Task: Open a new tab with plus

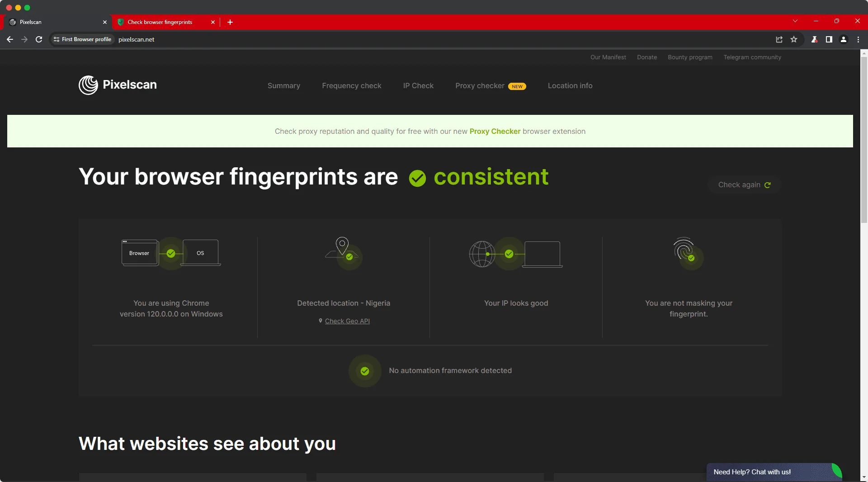Action: tap(230, 22)
